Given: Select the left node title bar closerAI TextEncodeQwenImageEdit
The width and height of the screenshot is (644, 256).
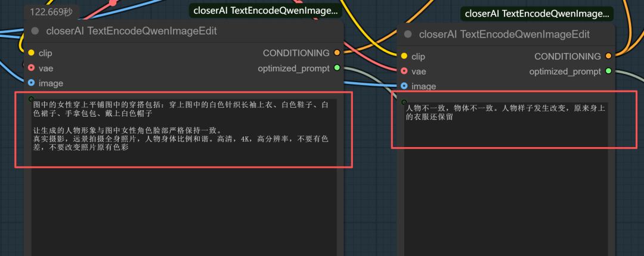Looking at the screenshot, I should pos(184,31).
